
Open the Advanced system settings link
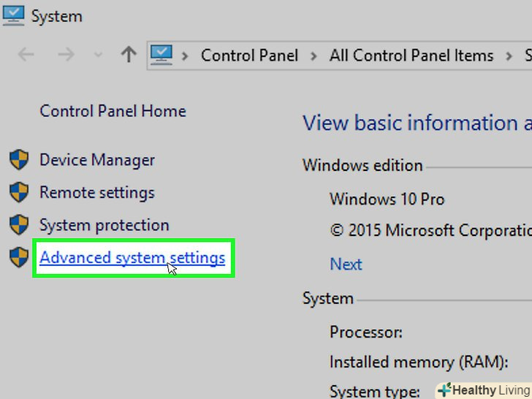coord(132,257)
